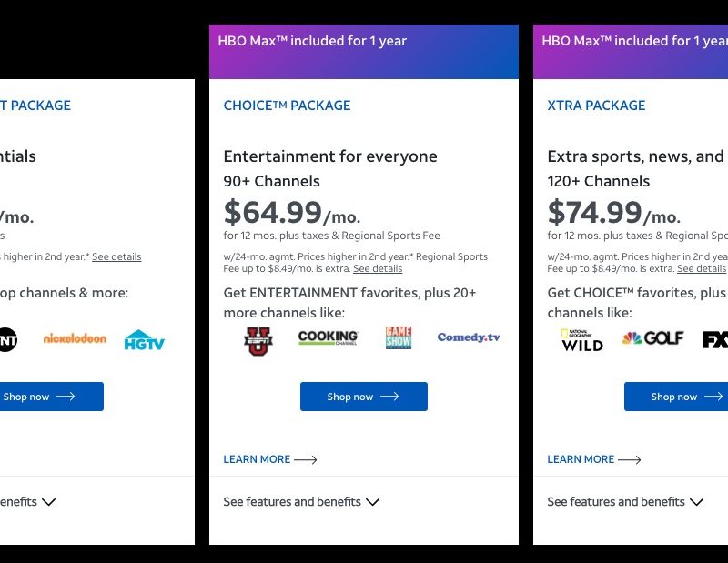Click the XTRA PACKAGE heading
The image size is (728, 563).
click(596, 106)
